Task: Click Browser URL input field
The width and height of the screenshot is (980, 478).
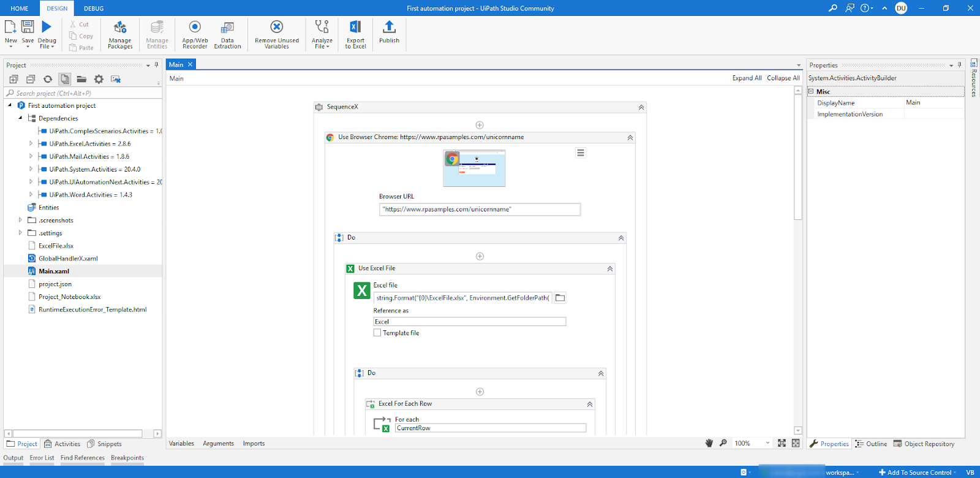Action: pyautogui.click(x=480, y=210)
